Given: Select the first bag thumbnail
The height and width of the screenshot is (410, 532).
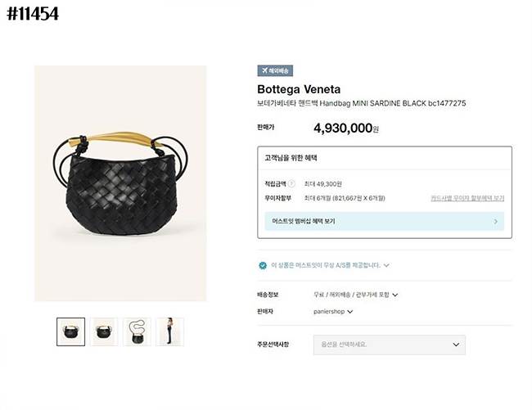Looking at the screenshot, I should click(x=70, y=331).
